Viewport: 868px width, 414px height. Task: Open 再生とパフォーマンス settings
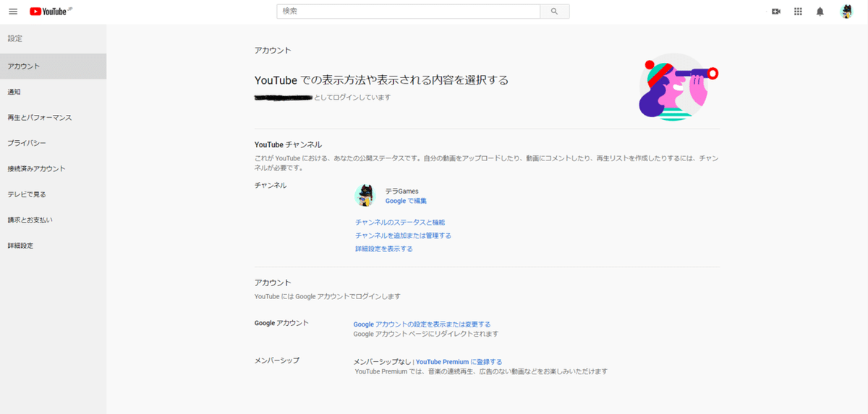click(53, 117)
